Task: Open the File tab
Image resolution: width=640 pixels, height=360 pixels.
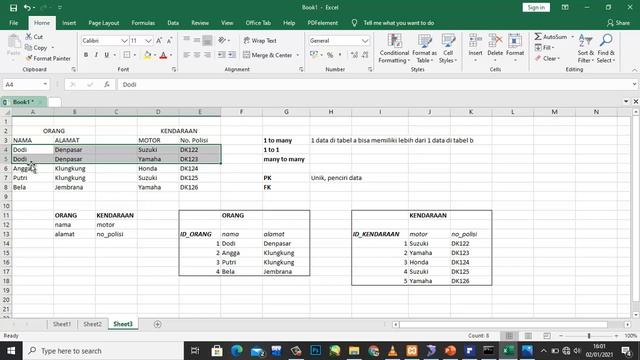Action: pyautogui.click(x=13, y=23)
